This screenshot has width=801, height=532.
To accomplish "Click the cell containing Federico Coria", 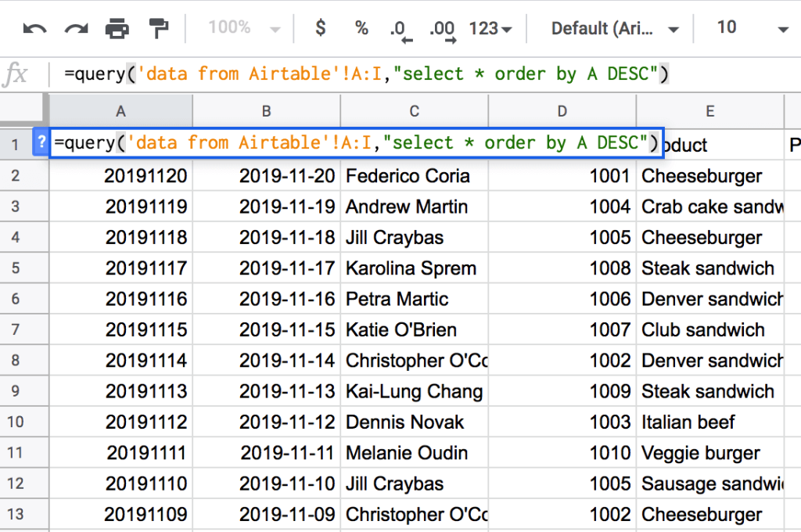I will (414, 176).
